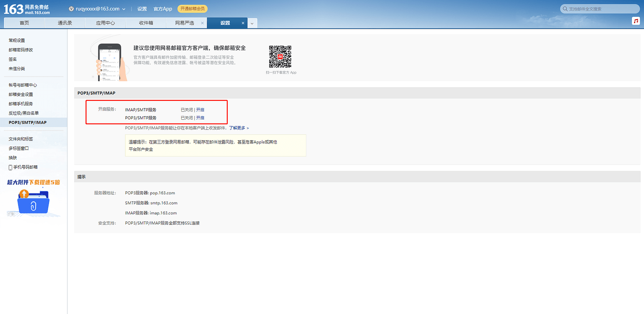Select the 网易严选 tab
This screenshot has height=314, width=644.
(x=184, y=23)
